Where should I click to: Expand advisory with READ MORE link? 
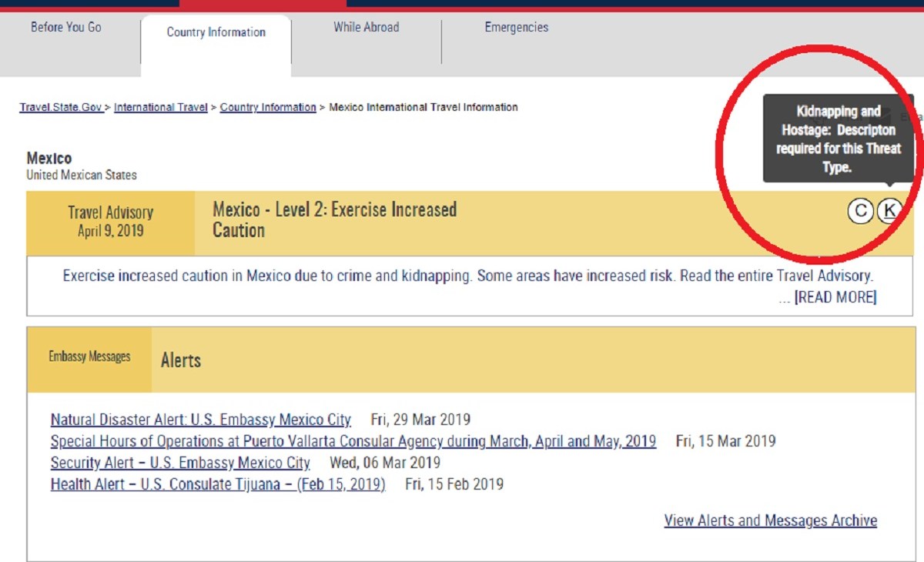pyautogui.click(x=835, y=297)
